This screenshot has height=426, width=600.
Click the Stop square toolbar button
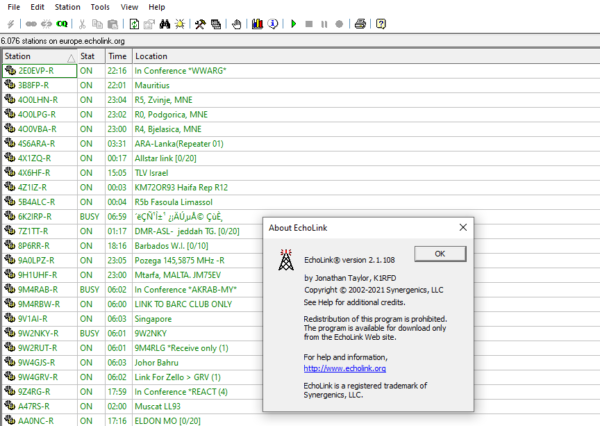click(x=309, y=24)
